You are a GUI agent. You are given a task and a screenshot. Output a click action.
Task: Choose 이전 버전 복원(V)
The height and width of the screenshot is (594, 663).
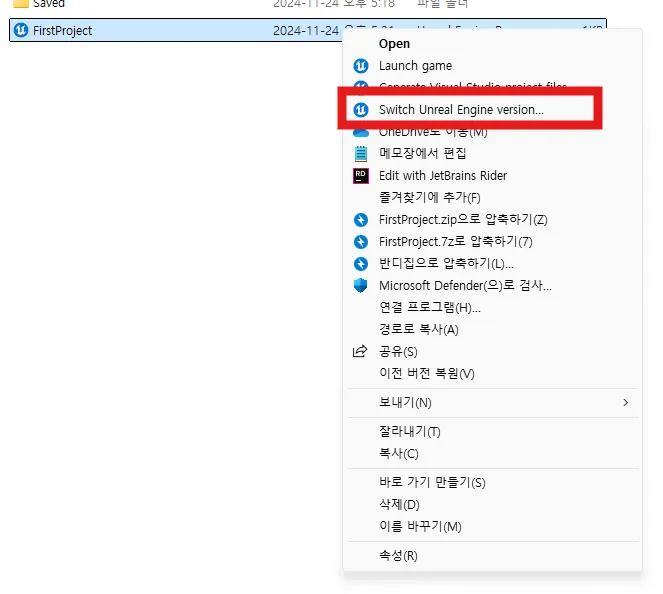click(427, 373)
